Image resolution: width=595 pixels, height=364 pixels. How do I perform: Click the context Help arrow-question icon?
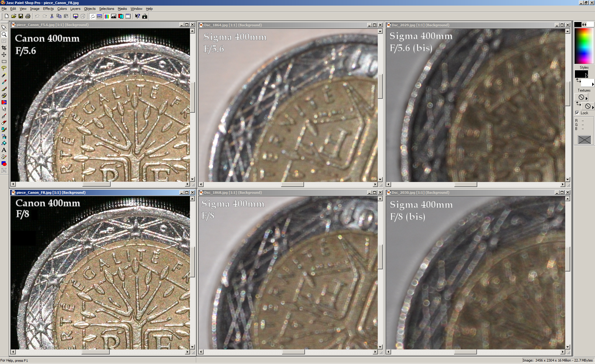click(138, 16)
